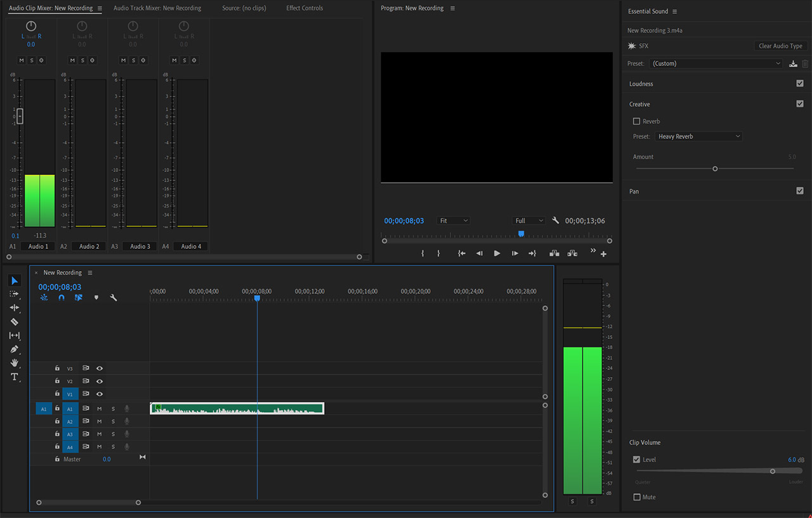Image resolution: width=812 pixels, height=518 pixels.
Task: Select the Slip tool
Action: tap(15, 335)
